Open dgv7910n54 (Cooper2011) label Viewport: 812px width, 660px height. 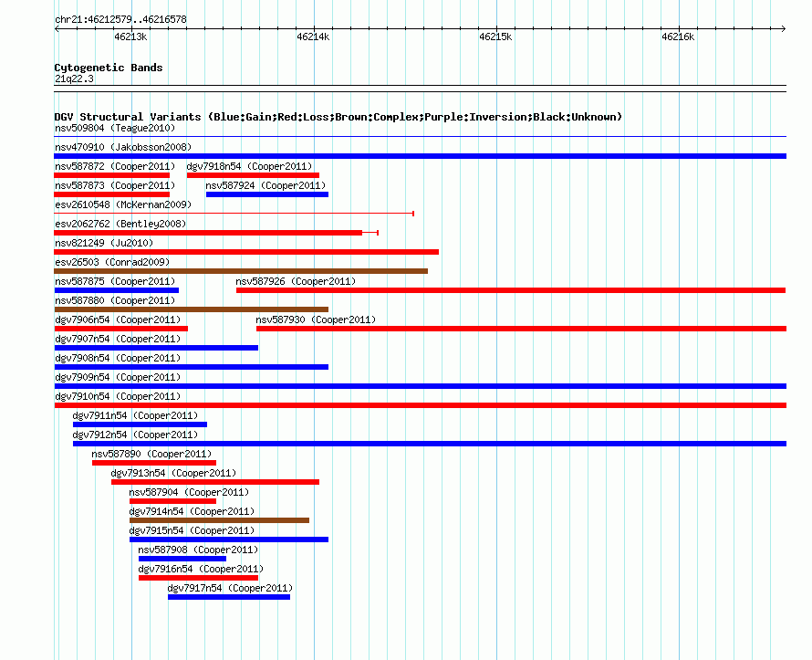(118, 396)
